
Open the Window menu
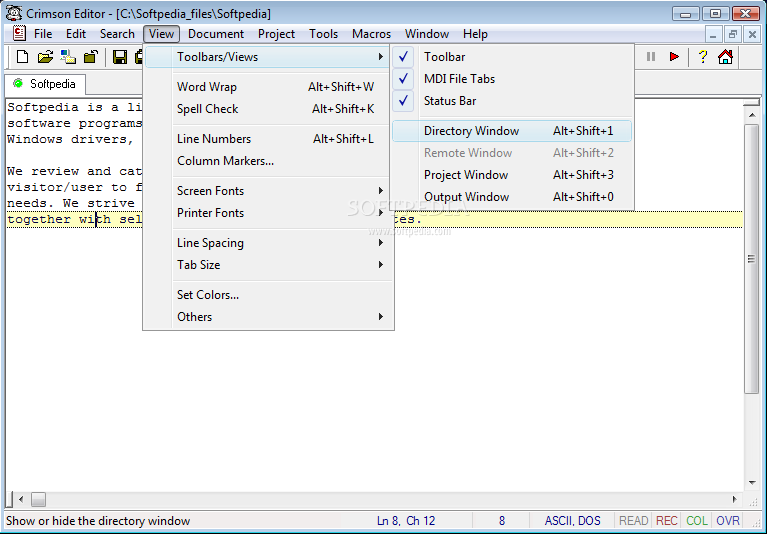coord(427,34)
